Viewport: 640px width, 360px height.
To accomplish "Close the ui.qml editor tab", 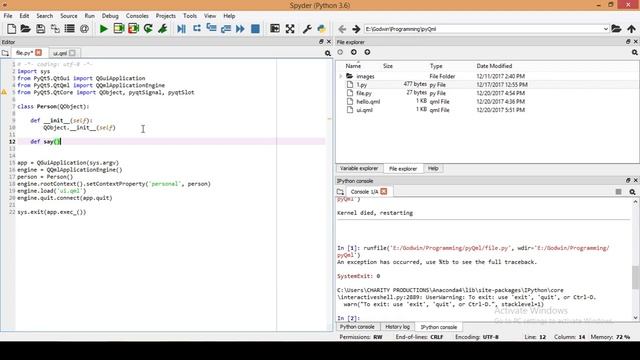I will [x=72, y=53].
